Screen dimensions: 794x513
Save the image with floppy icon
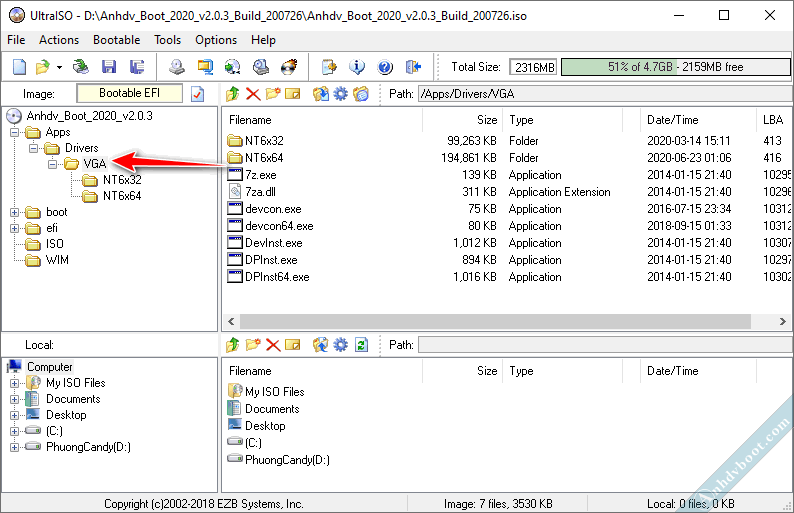pyautogui.click(x=109, y=67)
